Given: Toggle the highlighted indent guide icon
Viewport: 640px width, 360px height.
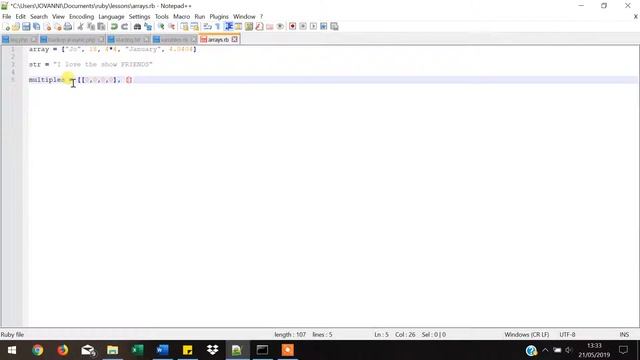Looking at the screenshot, I should (228, 27).
